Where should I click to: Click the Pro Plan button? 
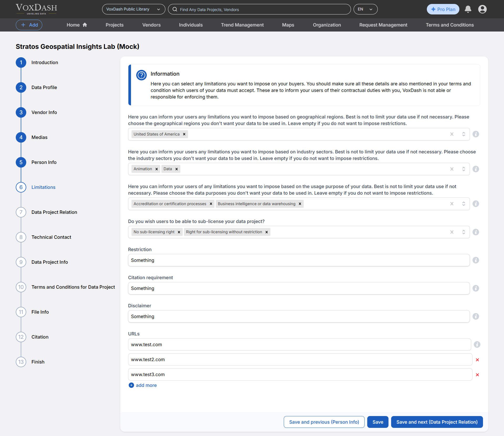tap(443, 9)
